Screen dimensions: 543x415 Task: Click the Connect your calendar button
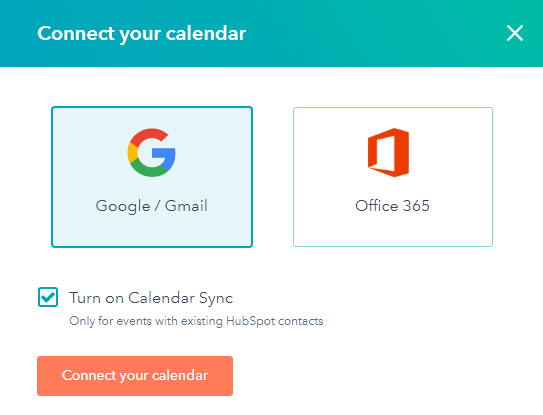pos(135,376)
